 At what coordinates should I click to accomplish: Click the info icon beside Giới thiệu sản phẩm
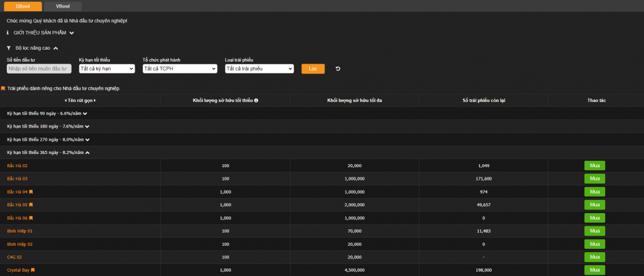[x=8, y=33]
